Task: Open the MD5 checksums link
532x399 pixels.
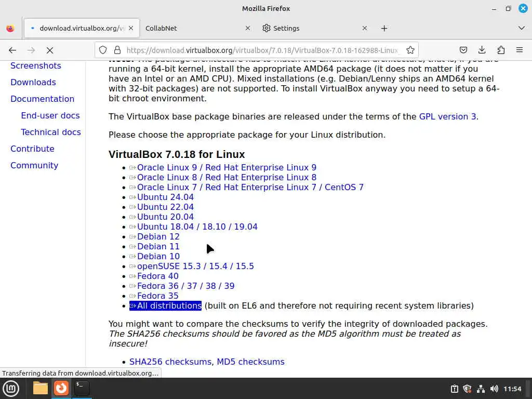Action: (250, 362)
